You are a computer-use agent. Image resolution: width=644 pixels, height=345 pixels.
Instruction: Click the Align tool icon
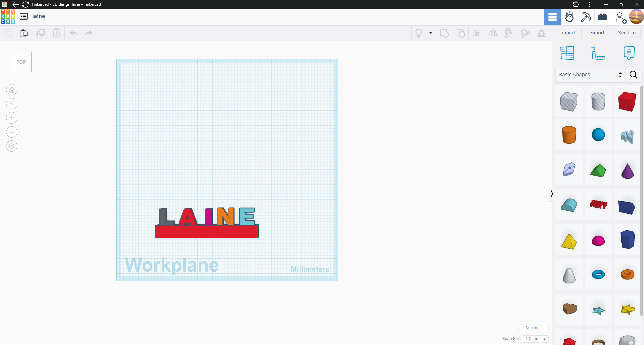(477, 33)
